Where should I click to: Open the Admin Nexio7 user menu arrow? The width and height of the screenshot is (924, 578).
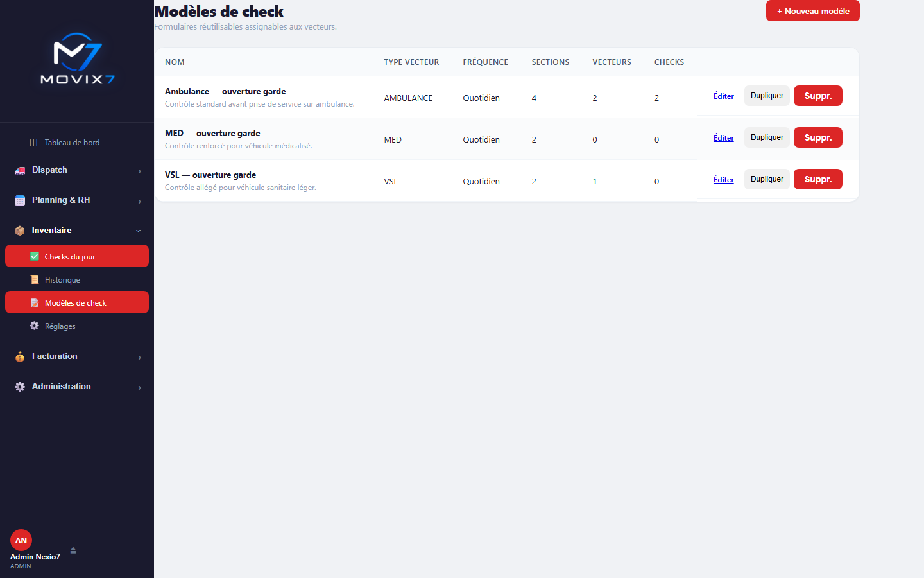pos(73,550)
